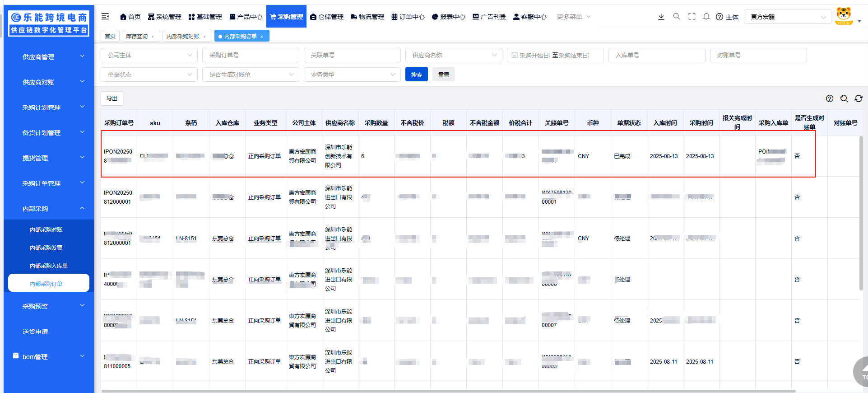Click the table refresh icon

859,98
